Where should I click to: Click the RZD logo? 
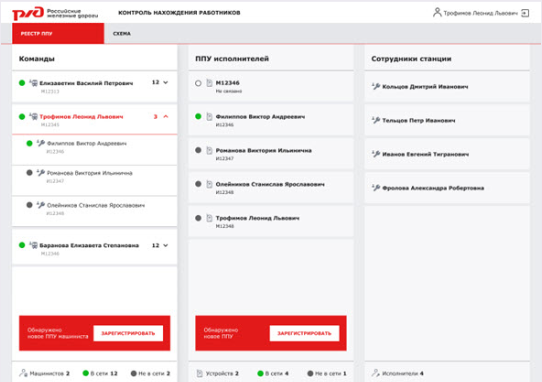click(55, 13)
